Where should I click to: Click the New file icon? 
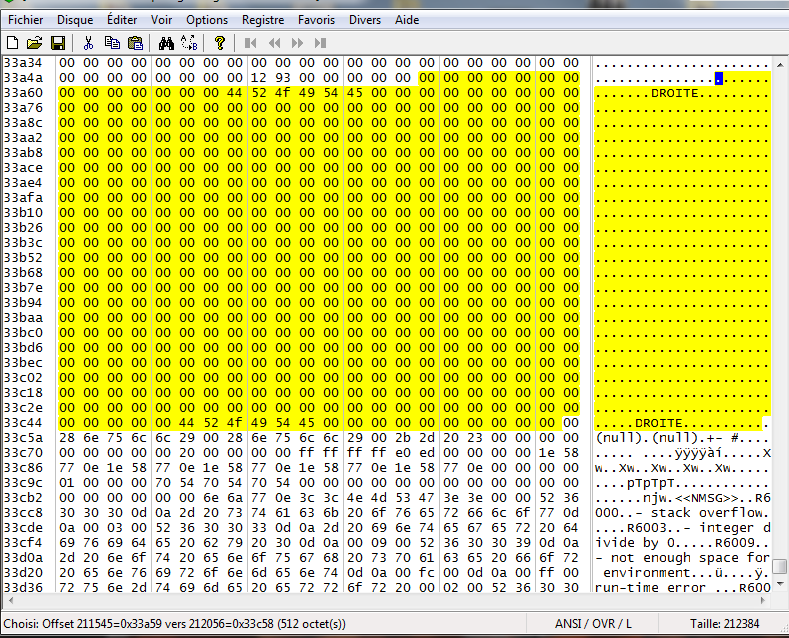(x=12, y=43)
